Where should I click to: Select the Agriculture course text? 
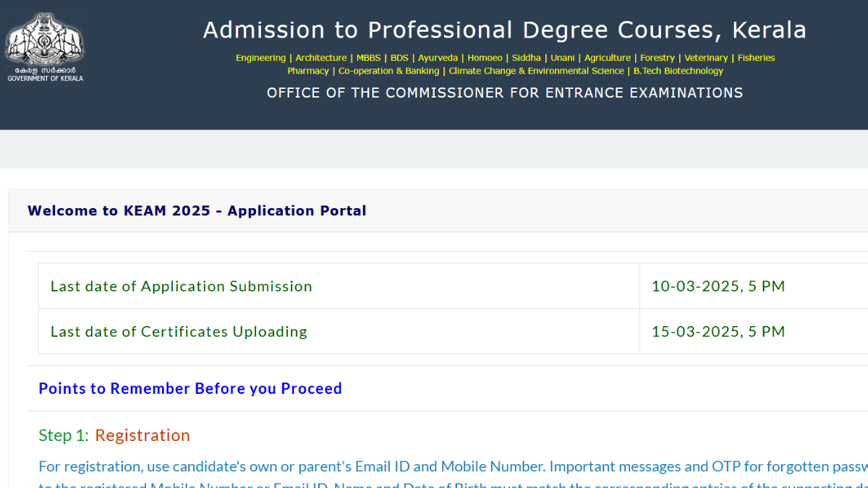click(x=608, y=58)
